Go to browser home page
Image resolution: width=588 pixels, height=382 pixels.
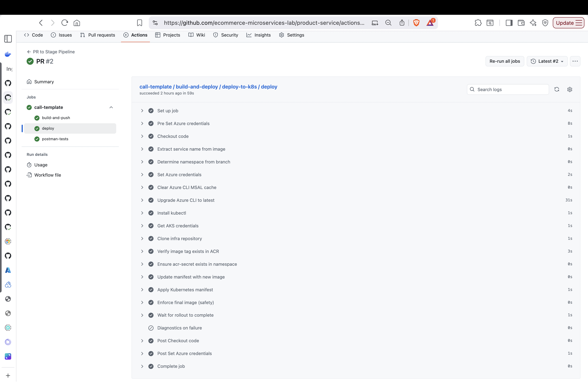(77, 23)
